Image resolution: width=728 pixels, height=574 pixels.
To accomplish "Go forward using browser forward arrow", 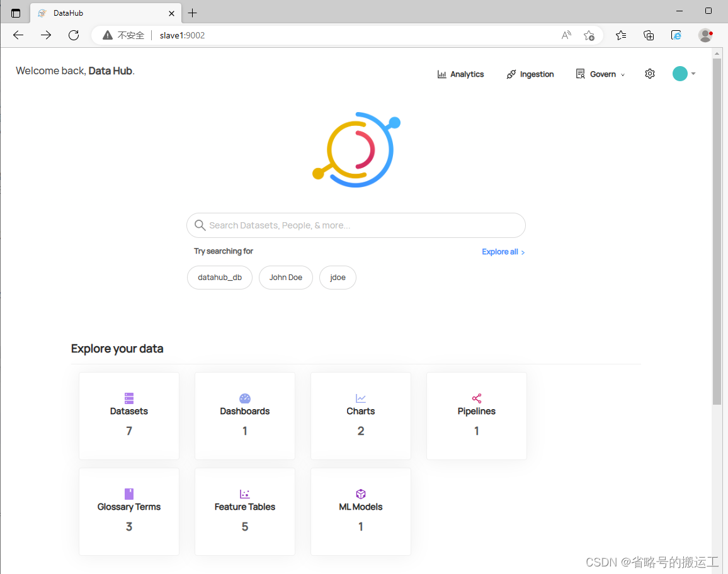I will coord(46,35).
